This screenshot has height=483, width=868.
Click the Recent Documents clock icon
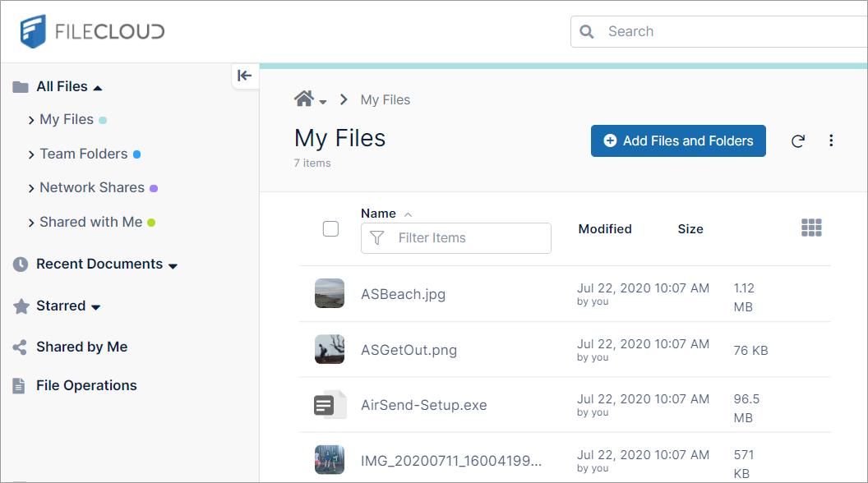[19, 264]
